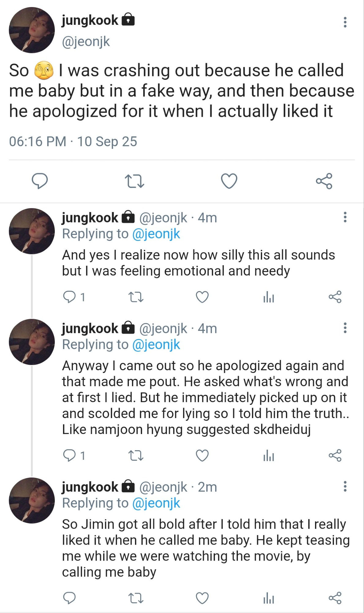The image size is (364, 613).
Task: Open jungkook's profile picture in main tweet
Action: (32, 30)
